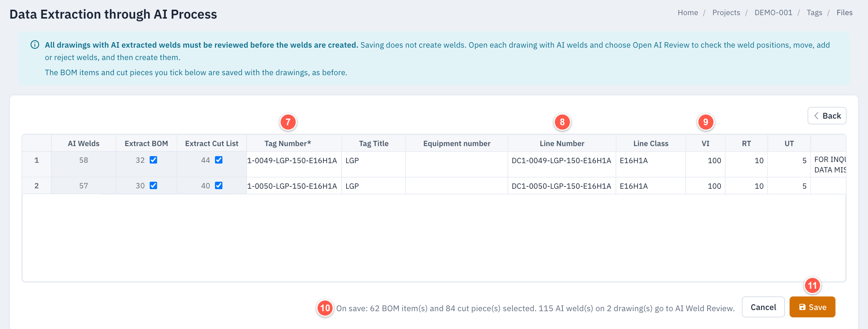This screenshot has width=868, height=329.
Task: Click the Line Class E16H1A cell in row 1
Action: pos(651,164)
